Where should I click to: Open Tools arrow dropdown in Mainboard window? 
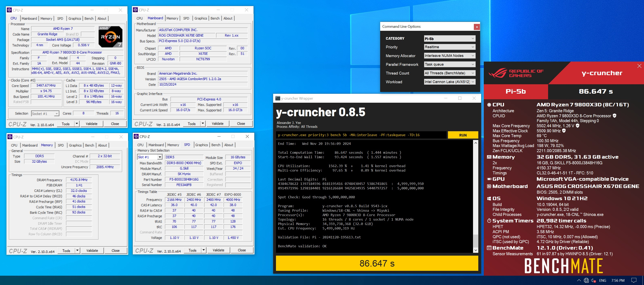click(203, 123)
